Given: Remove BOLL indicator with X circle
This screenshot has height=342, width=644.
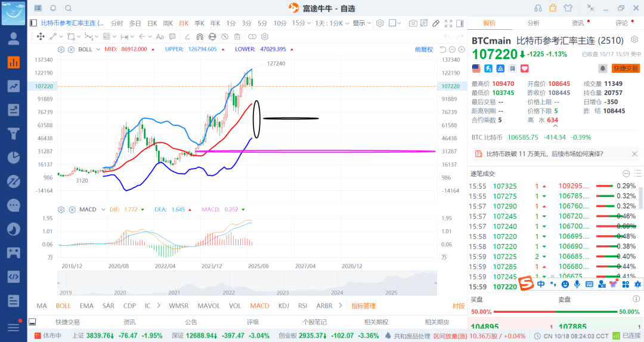Looking at the screenshot, I should tap(71, 50).
